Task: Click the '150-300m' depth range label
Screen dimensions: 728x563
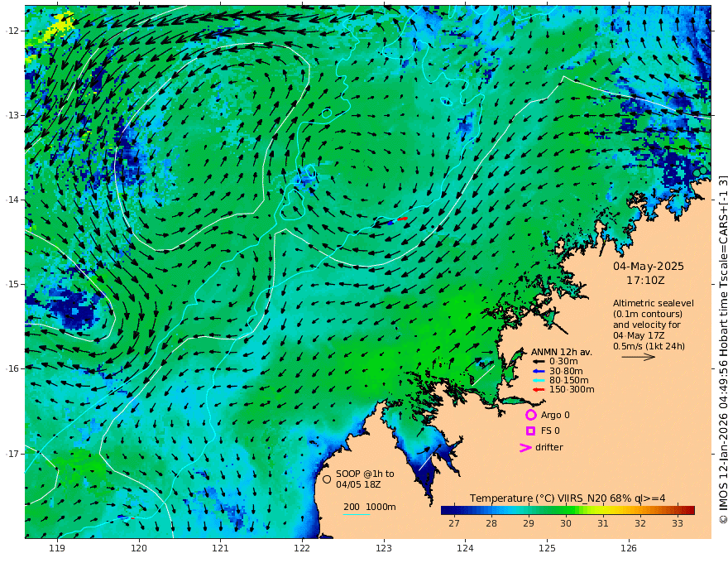Action: [x=572, y=390]
